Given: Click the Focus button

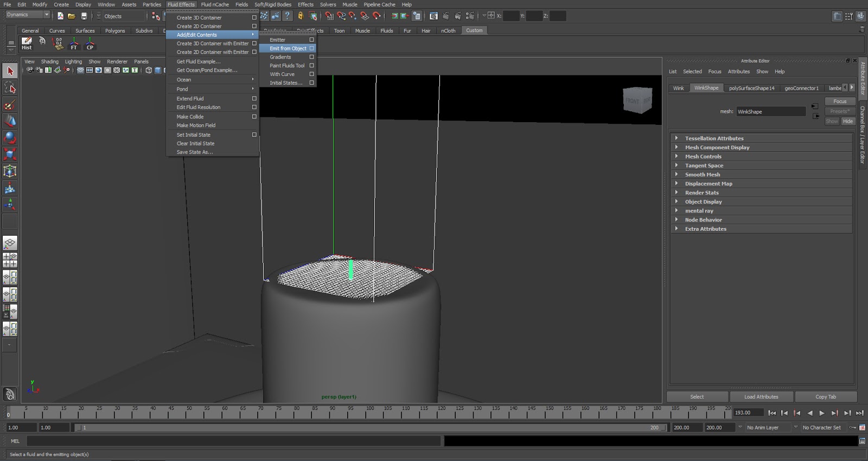Looking at the screenshot, I should 840,102.
